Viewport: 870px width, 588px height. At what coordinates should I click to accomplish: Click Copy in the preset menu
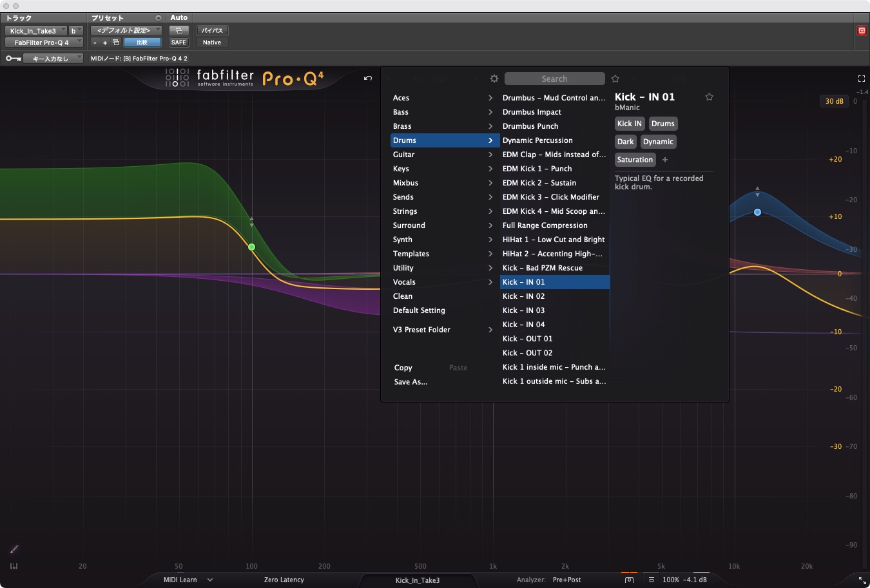(x=403, y=368)
